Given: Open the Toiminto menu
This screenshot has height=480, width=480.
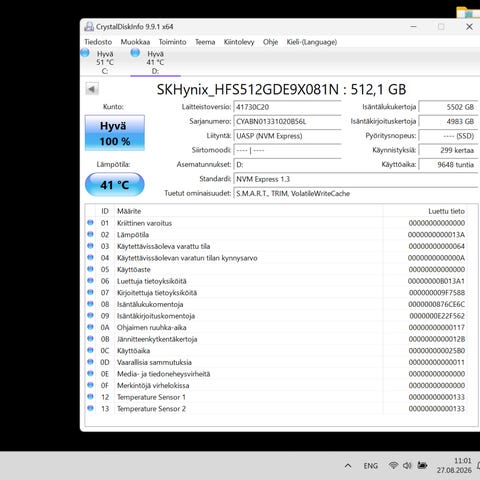Looking at the screenshot, I should 172,42.
